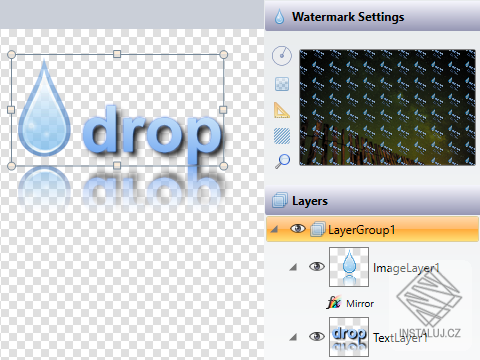This screenshot has width=480, height=360.
Task: Click the TextLayer1 drop text thumbnail
Action: tap(349, 337)
